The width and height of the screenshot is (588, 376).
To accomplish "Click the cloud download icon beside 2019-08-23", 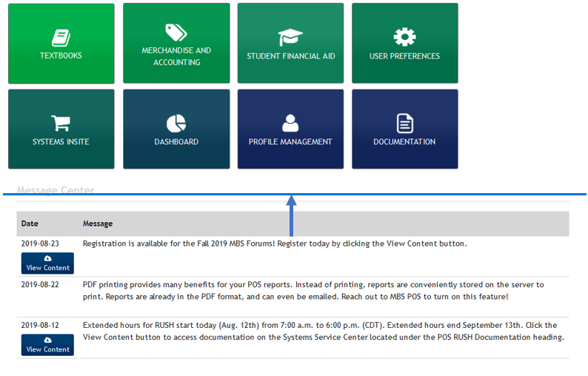I will coord(47,258).
